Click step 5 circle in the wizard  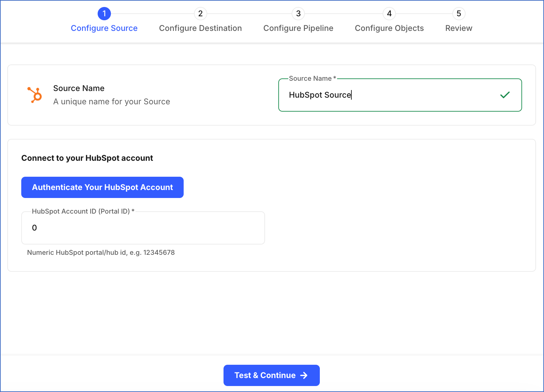(459, 14)
